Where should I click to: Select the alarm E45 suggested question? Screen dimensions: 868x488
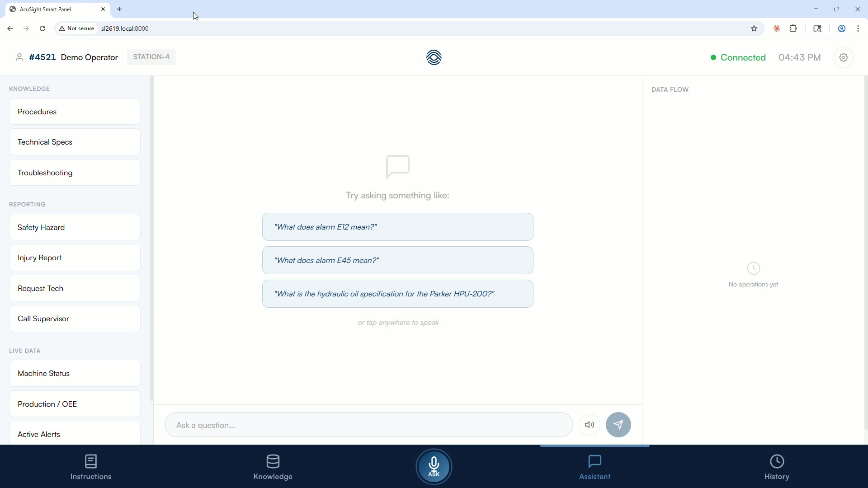click(x=398, y=260)
